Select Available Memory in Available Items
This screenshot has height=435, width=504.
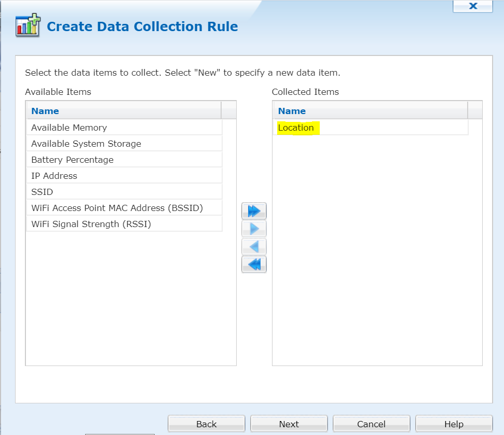point(69,128)
